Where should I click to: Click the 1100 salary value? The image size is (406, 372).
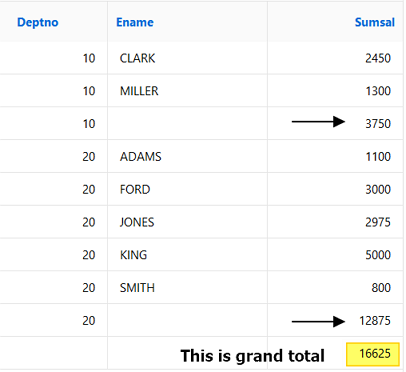pyautogui.click(x=378, y=157)
